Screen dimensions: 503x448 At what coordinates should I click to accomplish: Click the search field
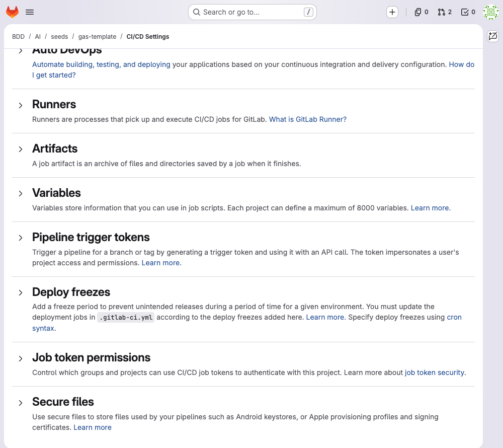pos(252,12)
